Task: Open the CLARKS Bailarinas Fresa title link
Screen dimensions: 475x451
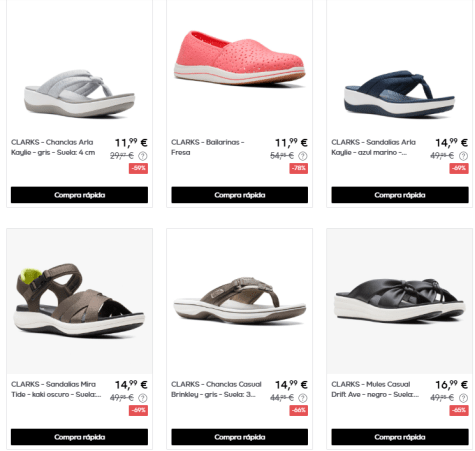Action: 208,147
